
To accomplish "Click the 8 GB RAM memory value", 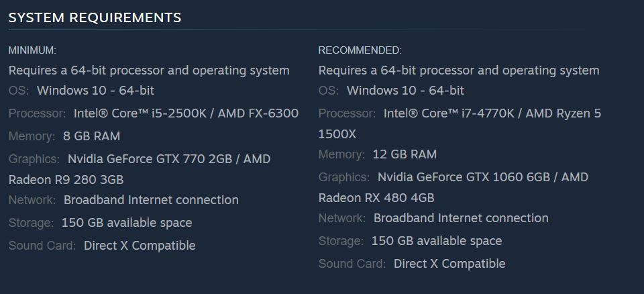I will [x=92, y=136].
